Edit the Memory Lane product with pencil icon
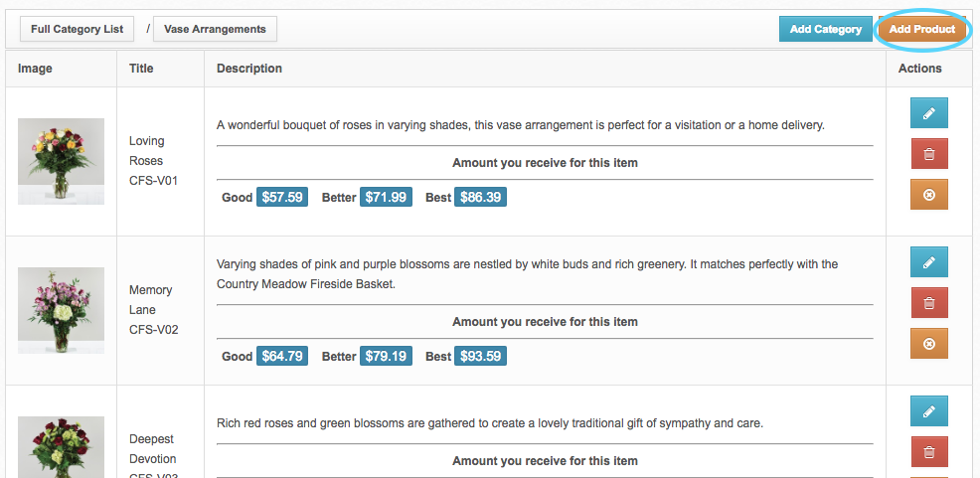This screenshot has height=478, width=980. (x=928, y=262)
